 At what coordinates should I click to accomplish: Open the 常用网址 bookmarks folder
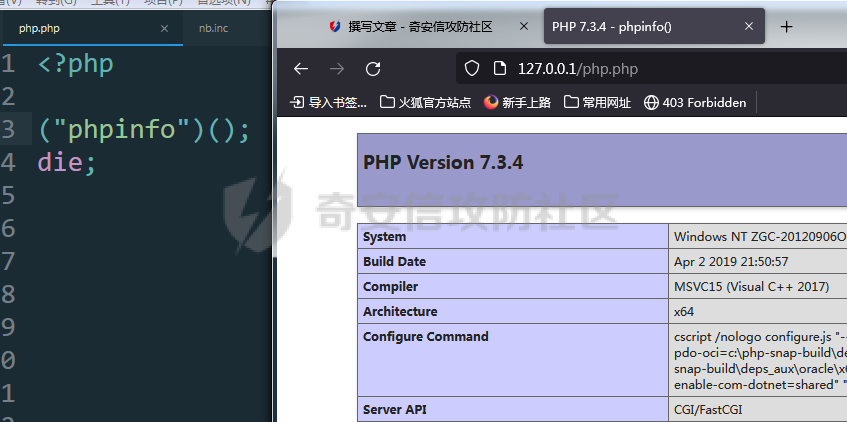coord(597,102)
